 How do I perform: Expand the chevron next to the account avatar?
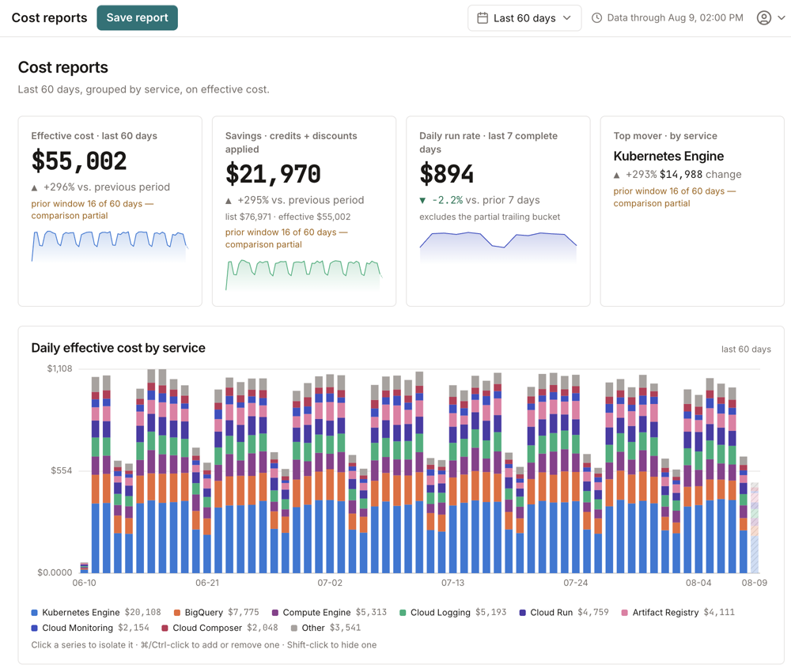coord(781,17)
